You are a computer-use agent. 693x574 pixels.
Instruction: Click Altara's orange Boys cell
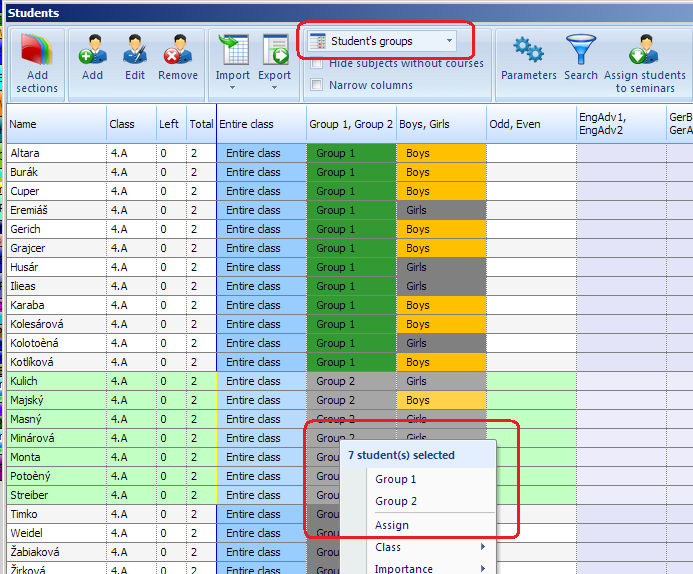442,153
